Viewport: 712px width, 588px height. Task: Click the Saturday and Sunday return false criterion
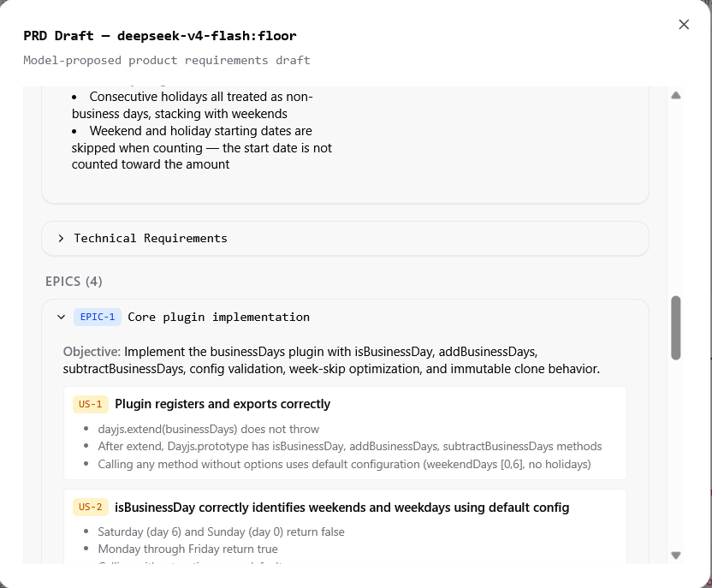tap(221, 532)
